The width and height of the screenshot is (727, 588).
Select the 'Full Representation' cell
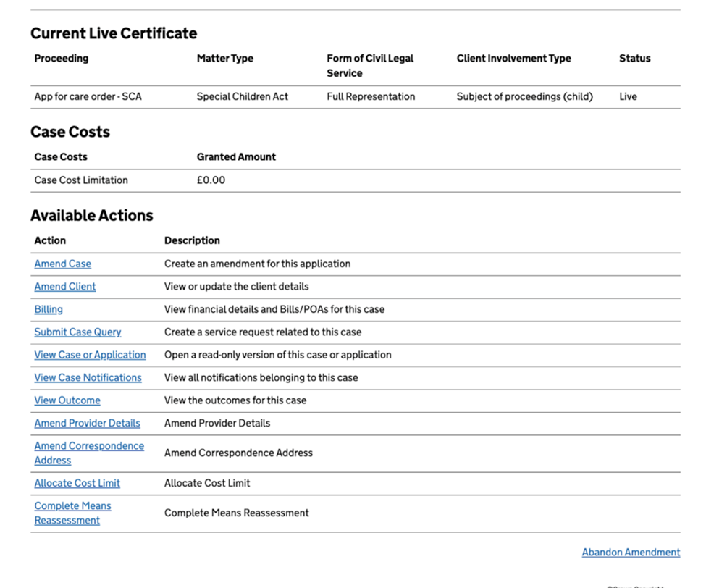click(x=371, y=97)
